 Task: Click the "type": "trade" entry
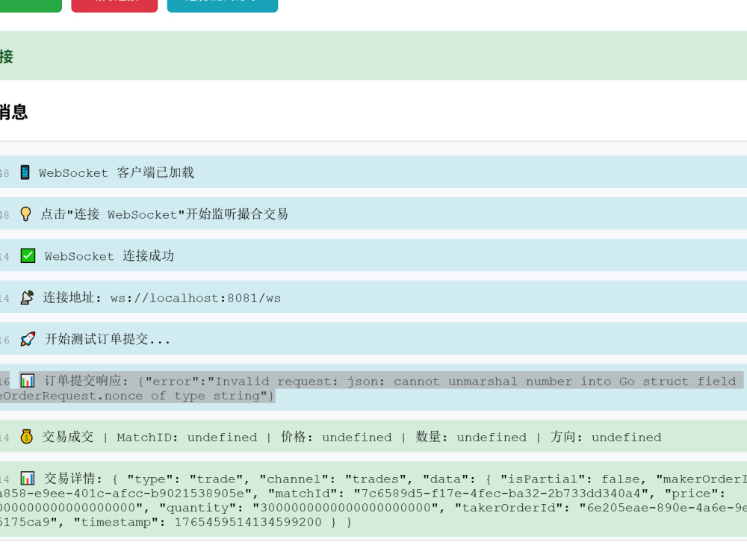185,479
